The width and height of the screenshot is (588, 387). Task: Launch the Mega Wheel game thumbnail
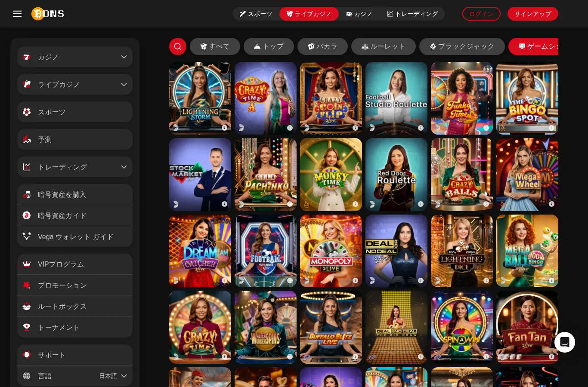pos(527,175)
